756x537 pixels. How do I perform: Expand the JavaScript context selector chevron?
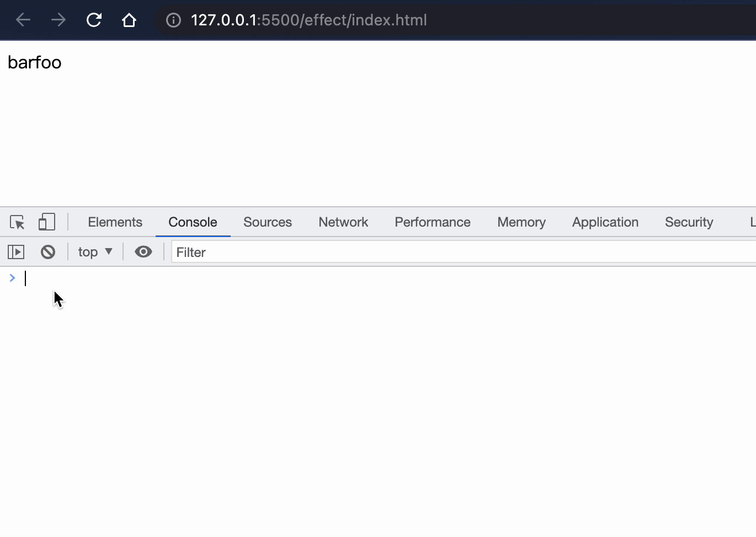[x=108, y=251]
